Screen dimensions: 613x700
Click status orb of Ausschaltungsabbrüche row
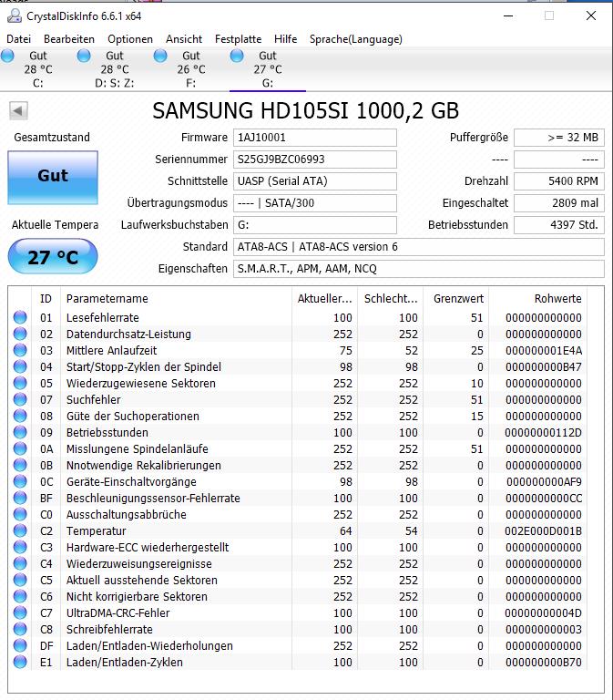(x=20, y=514)
